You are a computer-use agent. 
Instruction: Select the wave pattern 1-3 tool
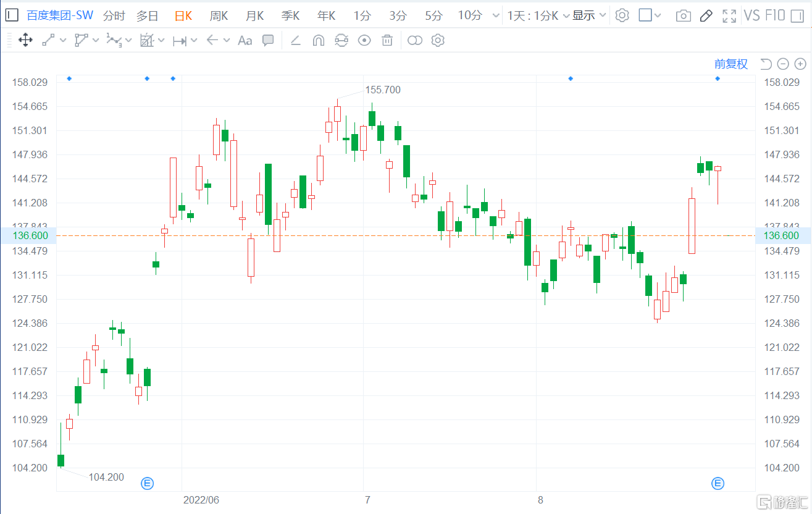click(x=114, y=41)
